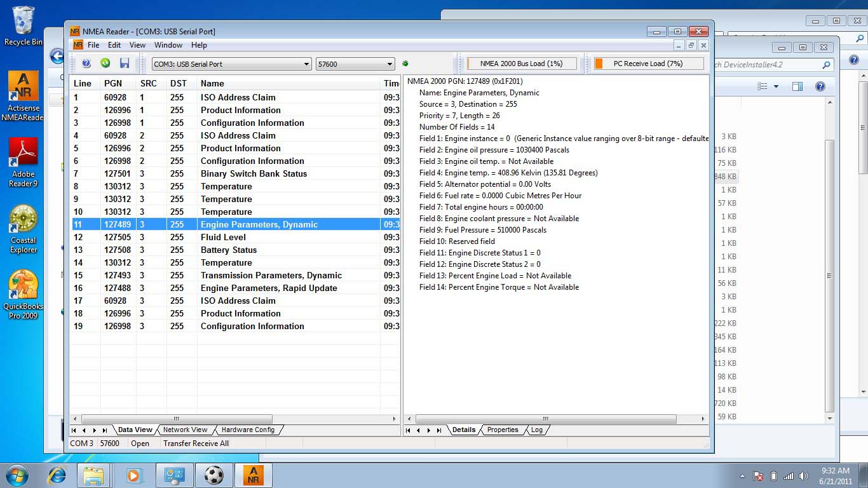Open the Window menu

click(x=168, y=45)
